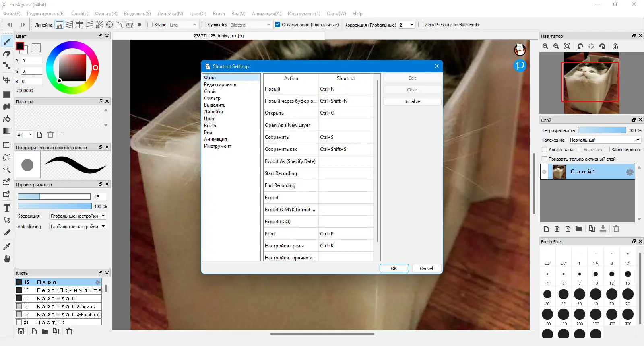Screen dimensions: 644x346
Task: Open the Наложение blend mode dropdown
Action: pos(605,140)
